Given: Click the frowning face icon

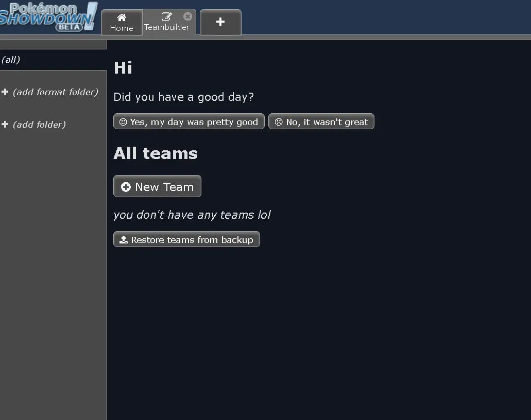Looking at the screenshot, I should click(279, 122).
